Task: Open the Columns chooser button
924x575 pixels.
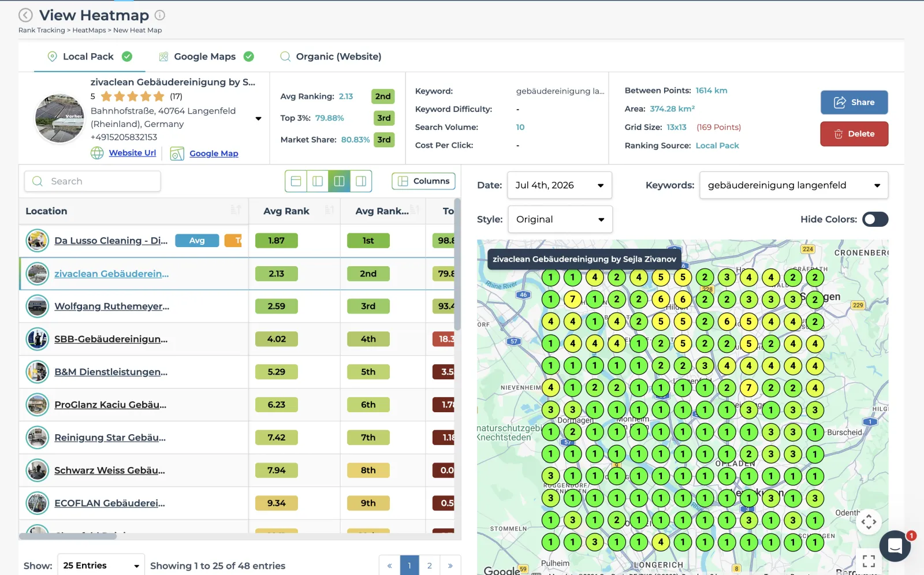Action: tap(424, 181)
